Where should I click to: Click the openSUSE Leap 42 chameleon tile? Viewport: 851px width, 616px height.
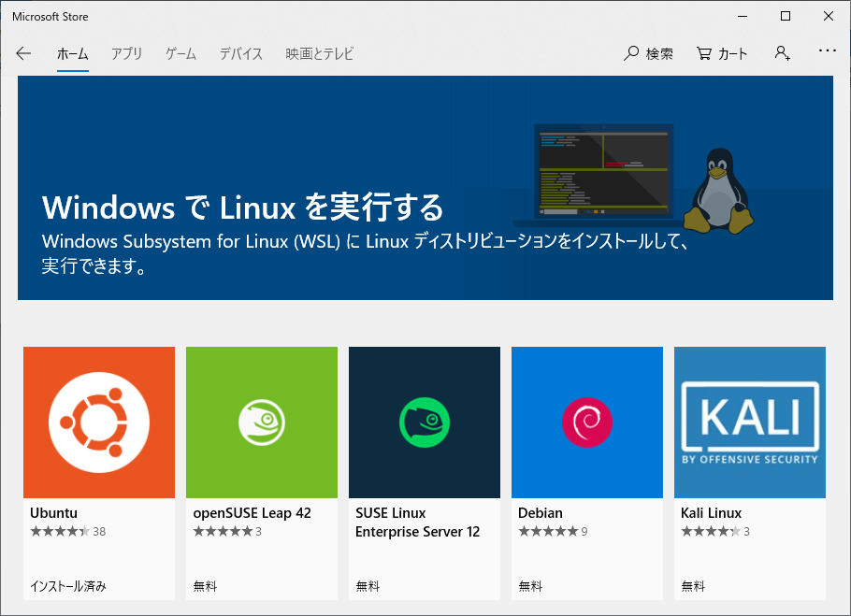point(262,423)
